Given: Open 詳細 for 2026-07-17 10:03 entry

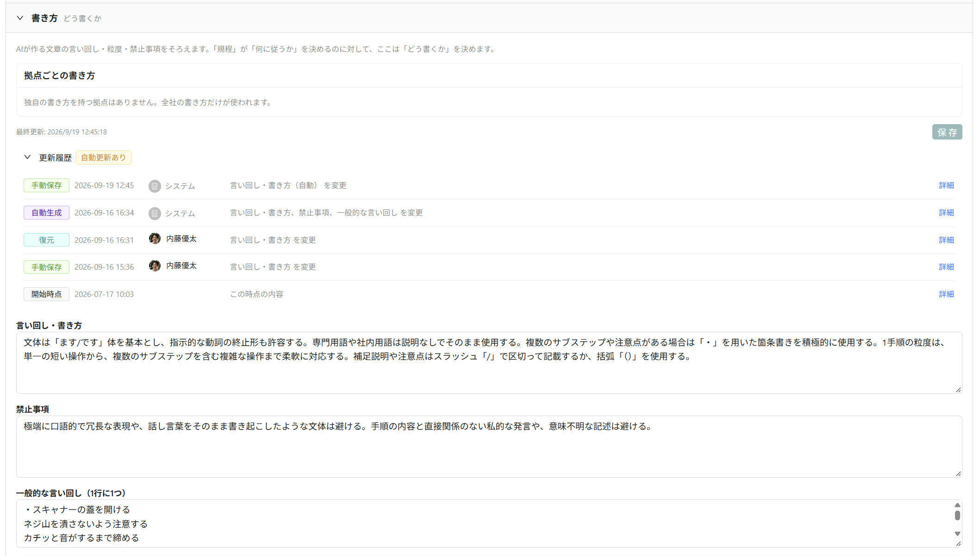Looking at the screenshot, I should [x=946, y=294].
